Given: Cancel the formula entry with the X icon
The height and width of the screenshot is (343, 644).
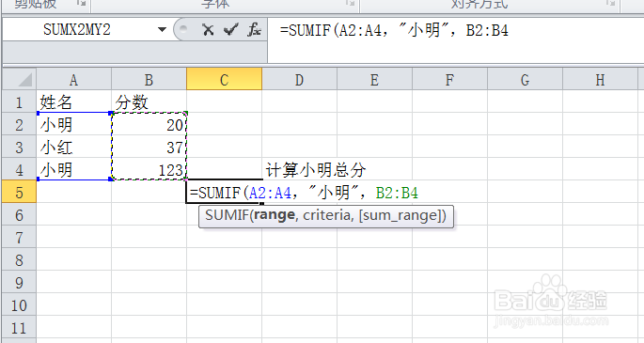Looking at the screenshot, I should tap(208, 29).
